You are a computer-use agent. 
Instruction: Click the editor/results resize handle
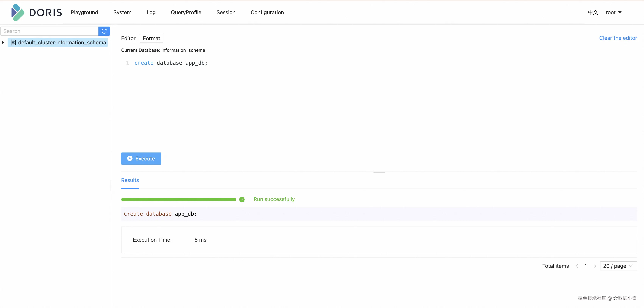379,171
